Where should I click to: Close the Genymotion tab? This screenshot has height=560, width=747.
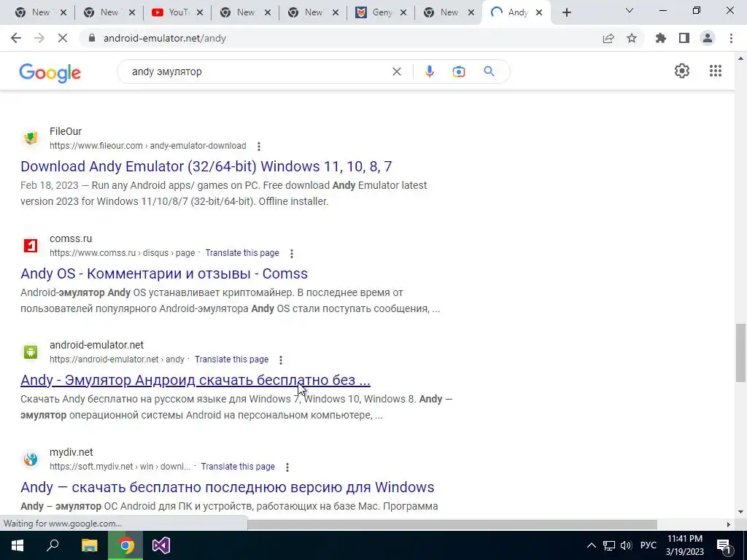tap(403, 13)
